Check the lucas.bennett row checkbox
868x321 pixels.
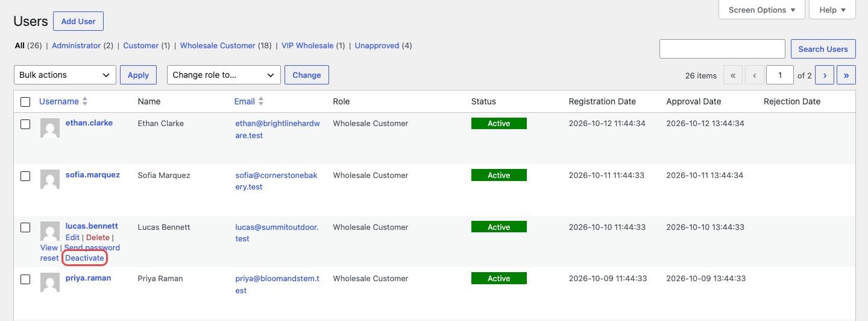pos(25,227)
